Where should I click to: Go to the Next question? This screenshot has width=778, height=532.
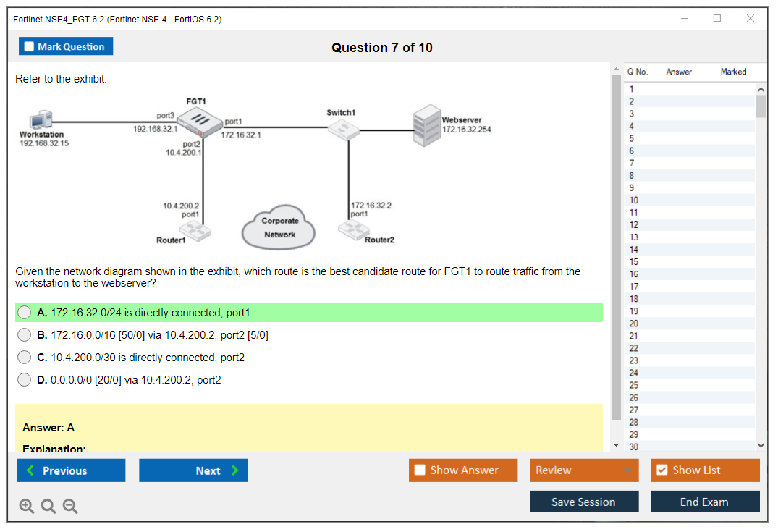[x=193, y=470]
